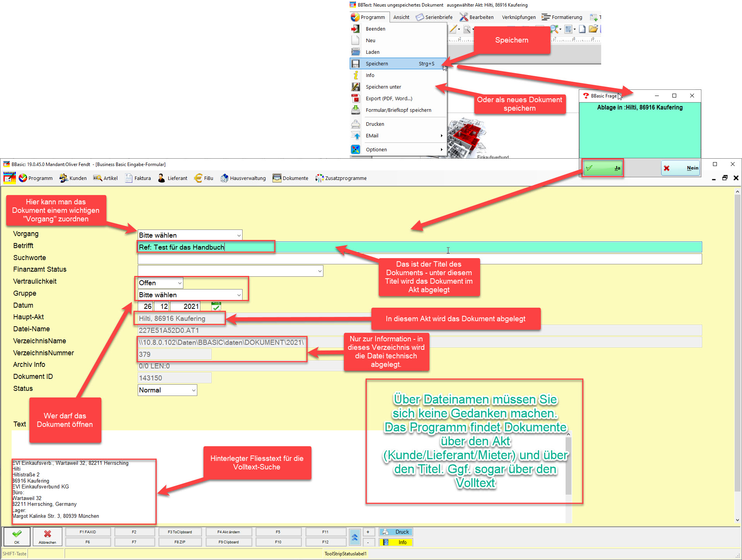Open the pencil tool dropdown arrow in BBText toolbar
The image size is (742, 560).
[x=459, y=29]
